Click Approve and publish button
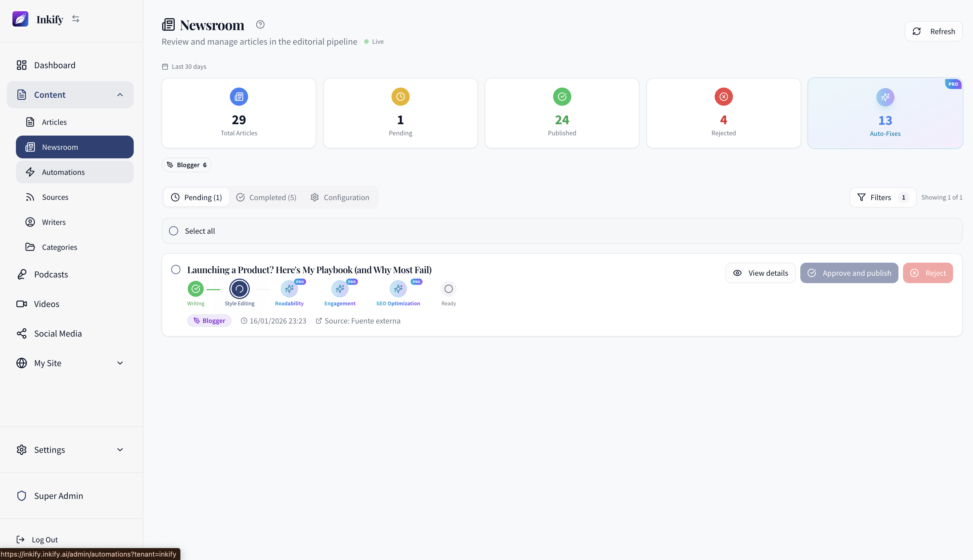This screenshot has width=973, height=560. [x=849, y=273]
